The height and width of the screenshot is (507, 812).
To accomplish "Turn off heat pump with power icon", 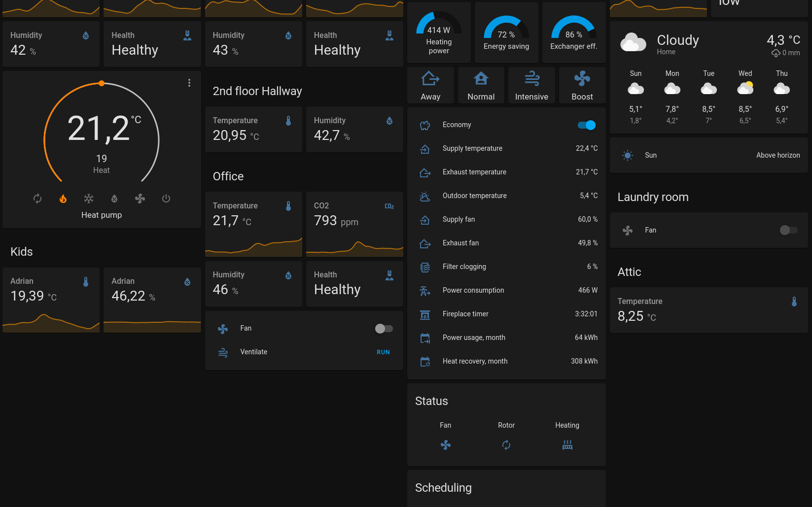I will (166, 199).
